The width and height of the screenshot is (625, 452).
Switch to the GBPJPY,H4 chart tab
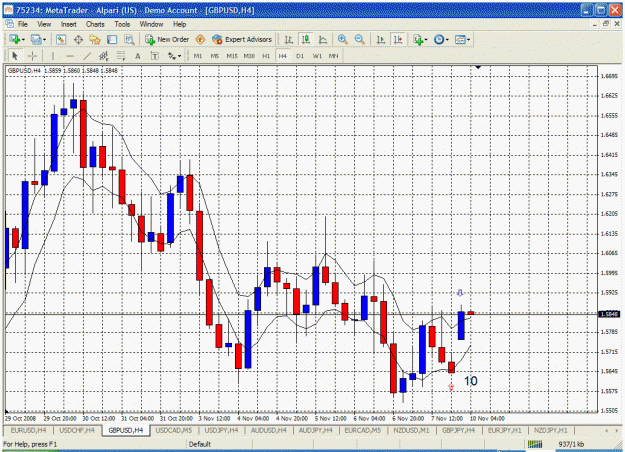tap(458, 430)
